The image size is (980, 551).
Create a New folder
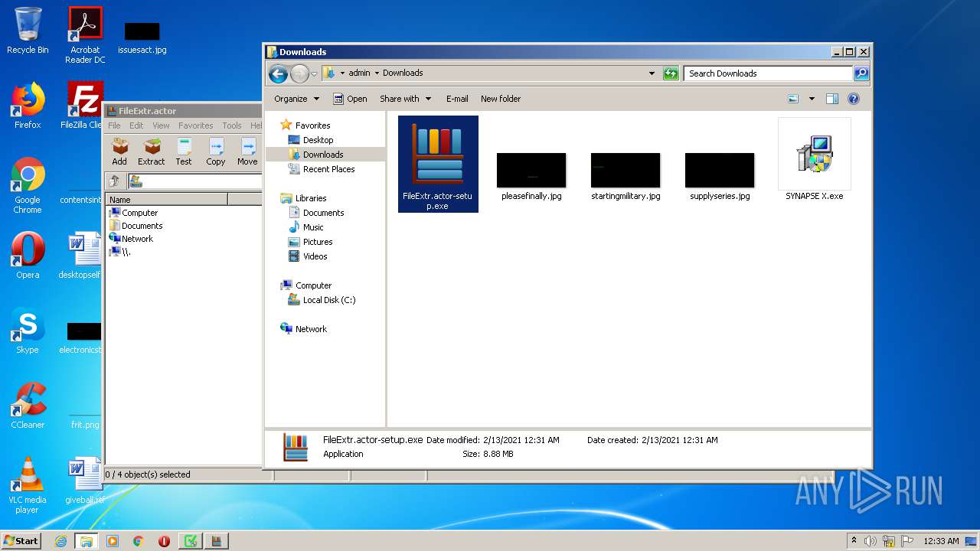(x=501, y=99)
